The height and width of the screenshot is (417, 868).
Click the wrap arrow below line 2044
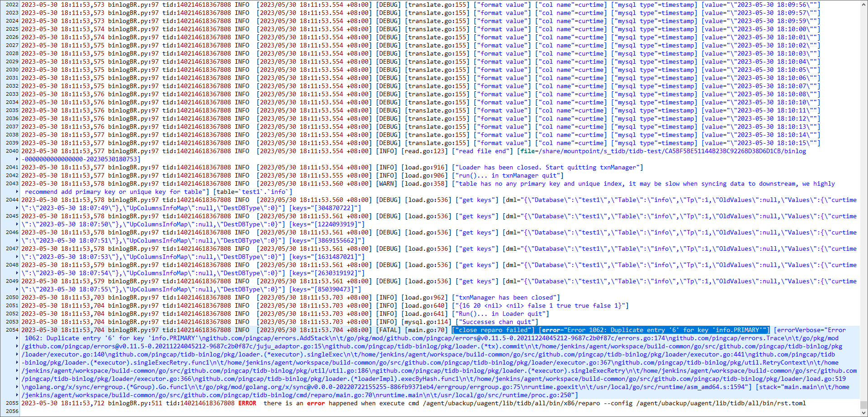click(17, 208)
